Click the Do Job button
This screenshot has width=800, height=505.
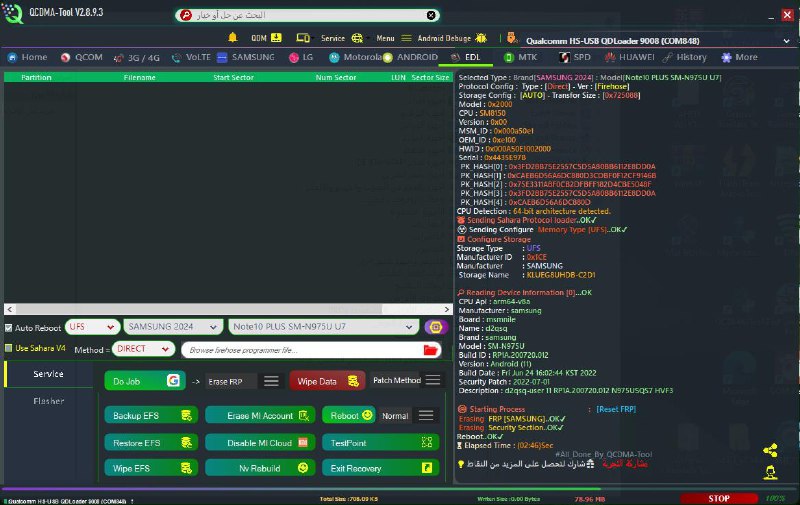coord(144,381)
